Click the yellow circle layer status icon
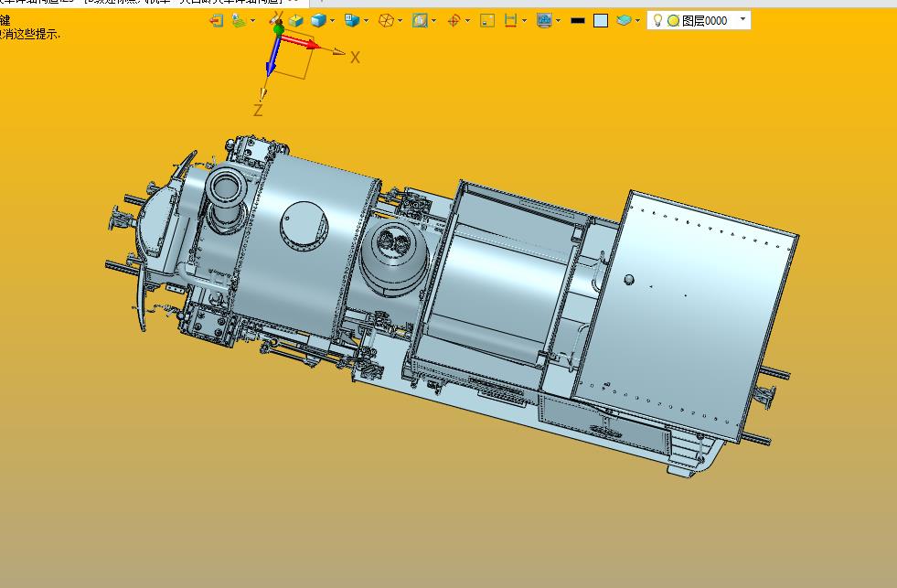This screenshot has width=897, height=588. coord(673,21)
